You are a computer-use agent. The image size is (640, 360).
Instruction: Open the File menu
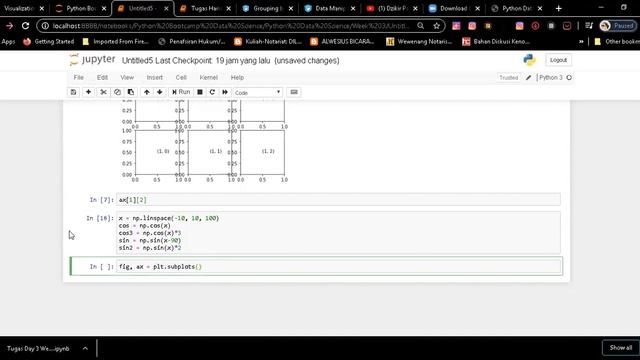(x=79, y=78)
